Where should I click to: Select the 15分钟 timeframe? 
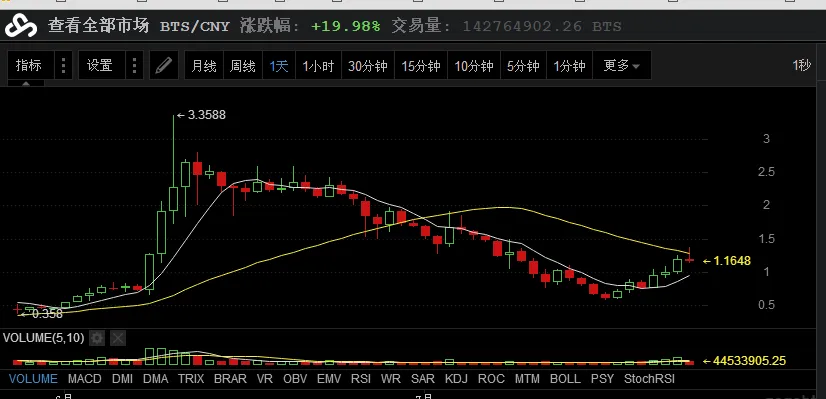click(421, 65)
